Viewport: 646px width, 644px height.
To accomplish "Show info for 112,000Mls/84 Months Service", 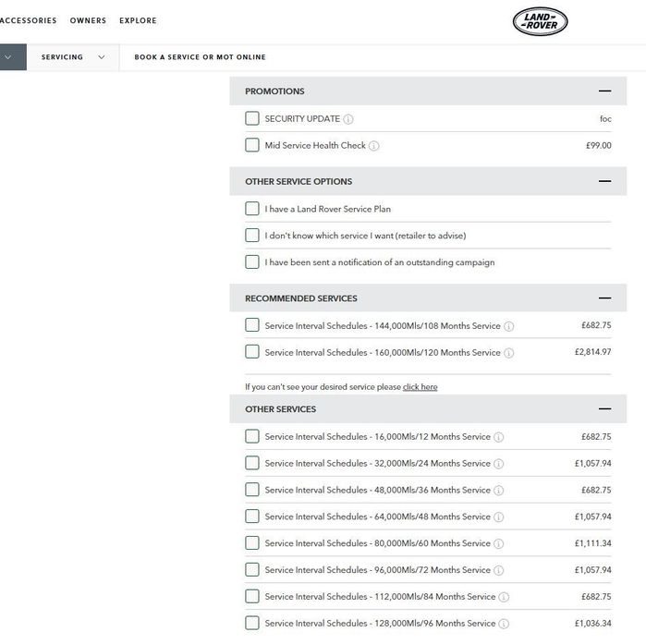I will tap(504, 597).
